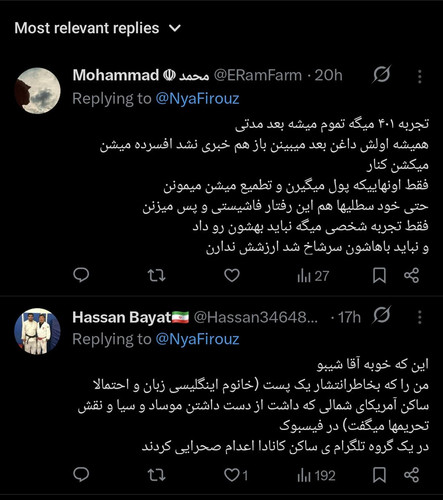Share Hassan Bayat's reply
The width and height of the screenshot is (443, 500).
tap(411, 475)
